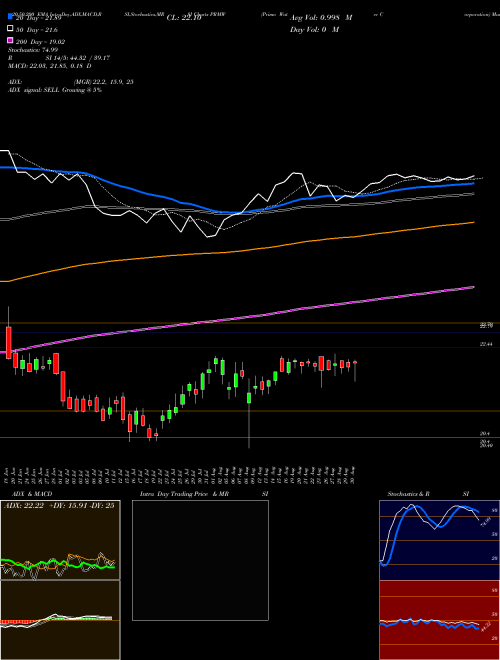Image resolution: width=500 pixels, height=660 pixels.
Task: Open the empty intraday price chart panel
Action: point(200,560)
